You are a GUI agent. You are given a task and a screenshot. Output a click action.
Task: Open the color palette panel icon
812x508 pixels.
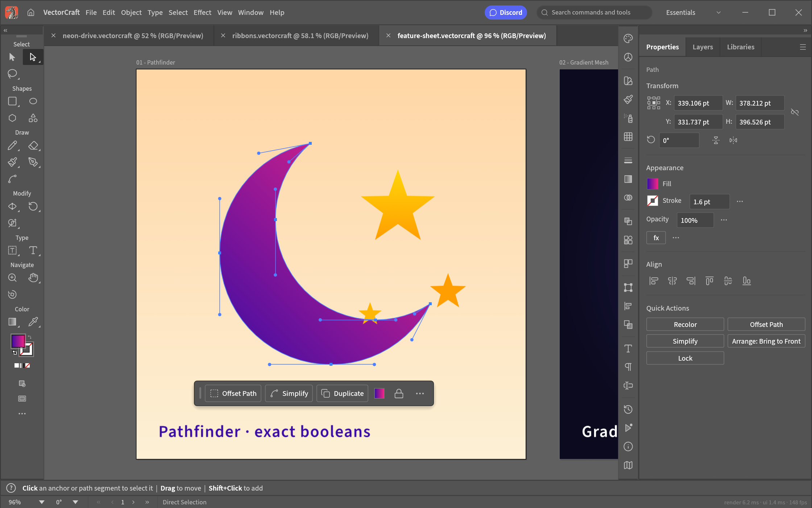[628, 38]
